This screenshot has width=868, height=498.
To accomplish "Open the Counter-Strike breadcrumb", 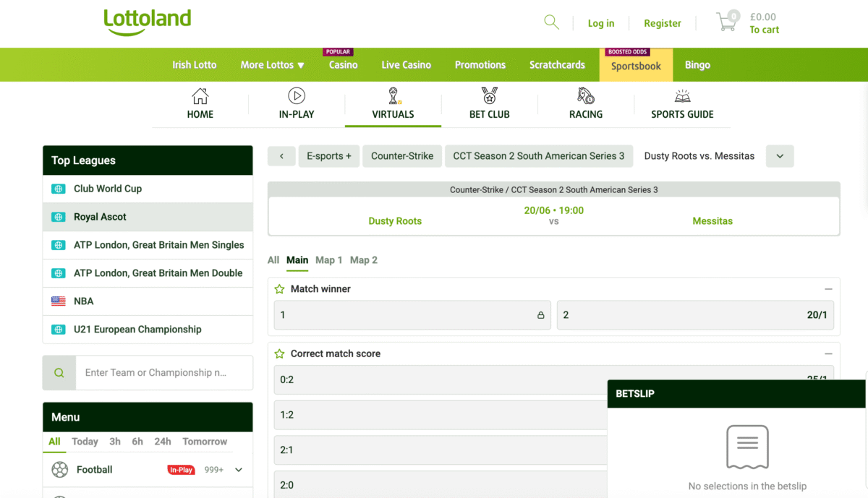I will pos(402,156).
